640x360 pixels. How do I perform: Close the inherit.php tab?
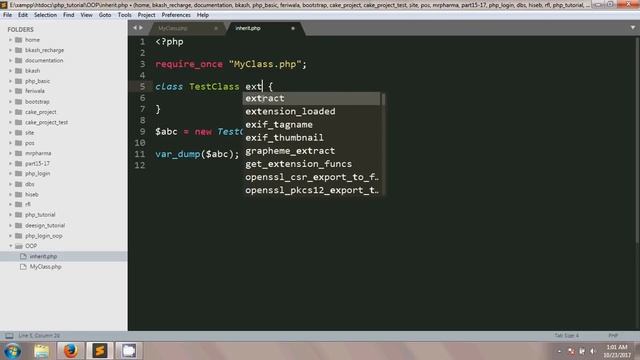293,28
